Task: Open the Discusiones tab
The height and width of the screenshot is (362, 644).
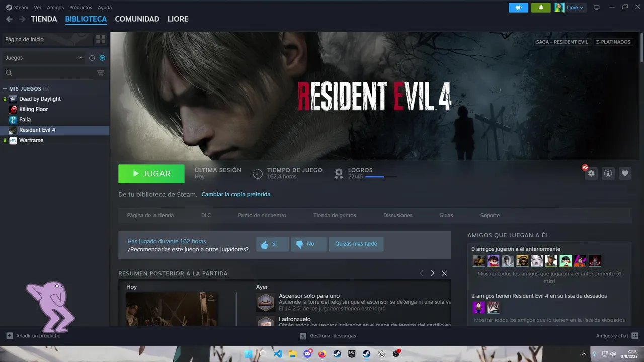Action: pyautogui.click(x=397, y=215)
